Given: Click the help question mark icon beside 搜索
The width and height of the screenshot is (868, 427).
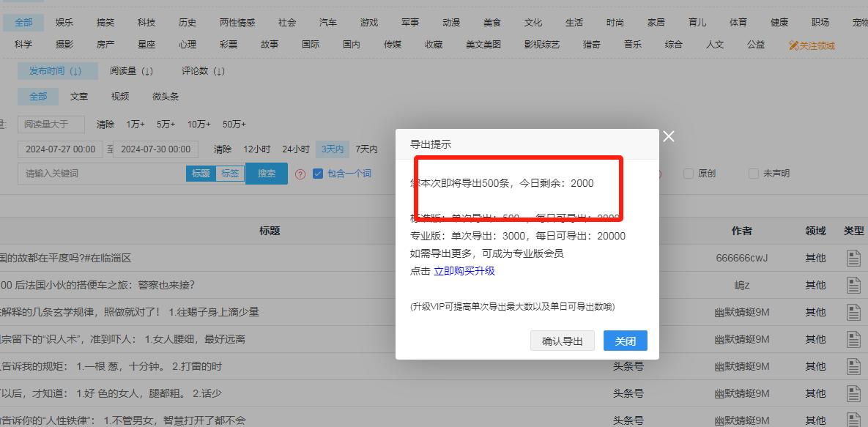Looking at the screenshot, I should coord(301,174).
